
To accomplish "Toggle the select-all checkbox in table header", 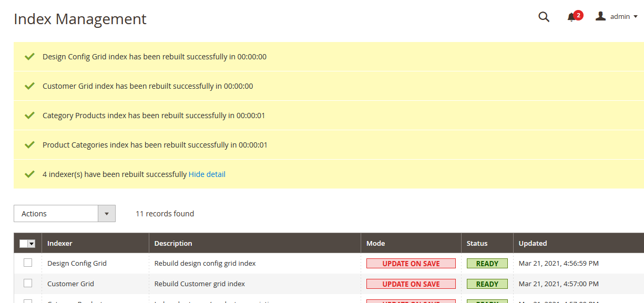I will point(24,244).
